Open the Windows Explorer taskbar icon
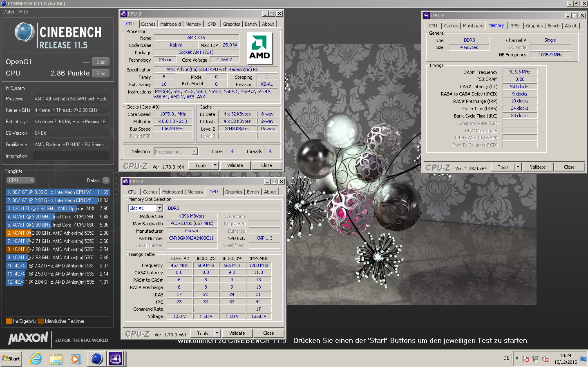 pyautogui.click(x=56, y=359)
